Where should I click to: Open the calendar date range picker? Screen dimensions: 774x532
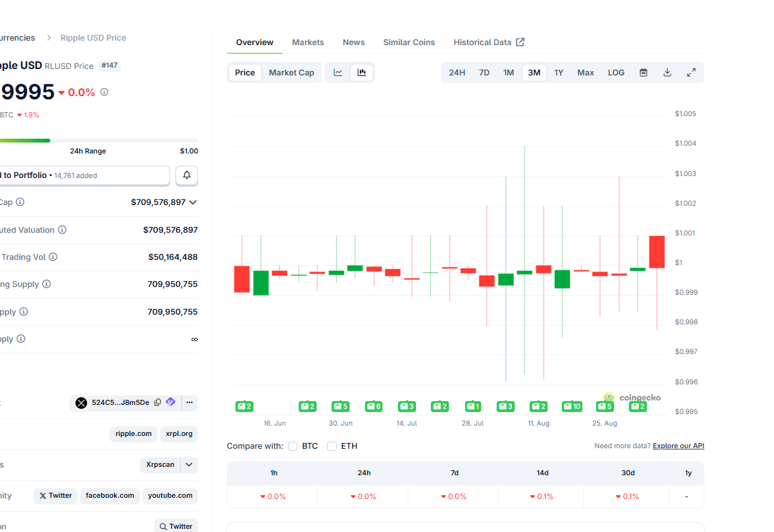tap(643, 72)
